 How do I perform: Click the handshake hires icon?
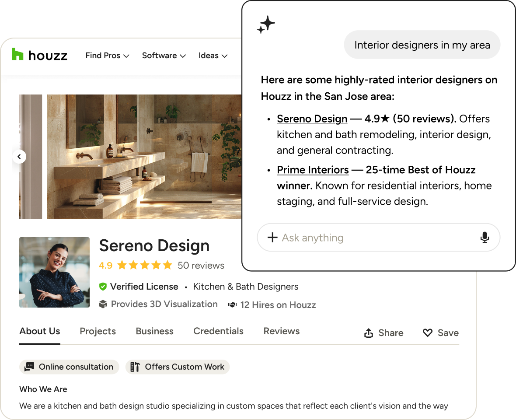(x=232, y=305)
